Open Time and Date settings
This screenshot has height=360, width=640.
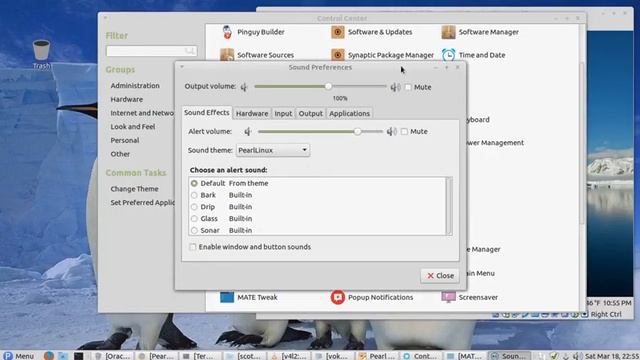(473, 55)
